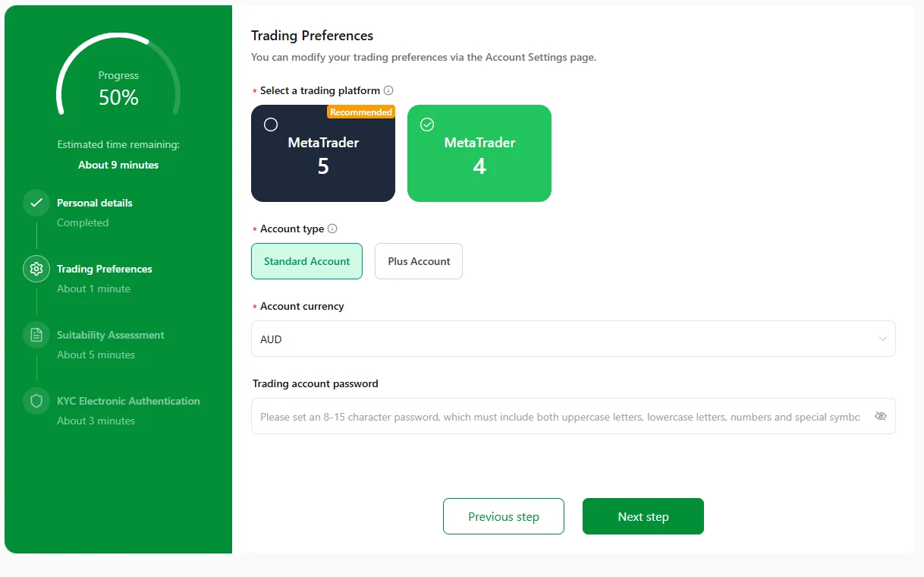924x577 pixels.
Task: Click the checkmark icon for Personal details step
Action: pos(36,203)
